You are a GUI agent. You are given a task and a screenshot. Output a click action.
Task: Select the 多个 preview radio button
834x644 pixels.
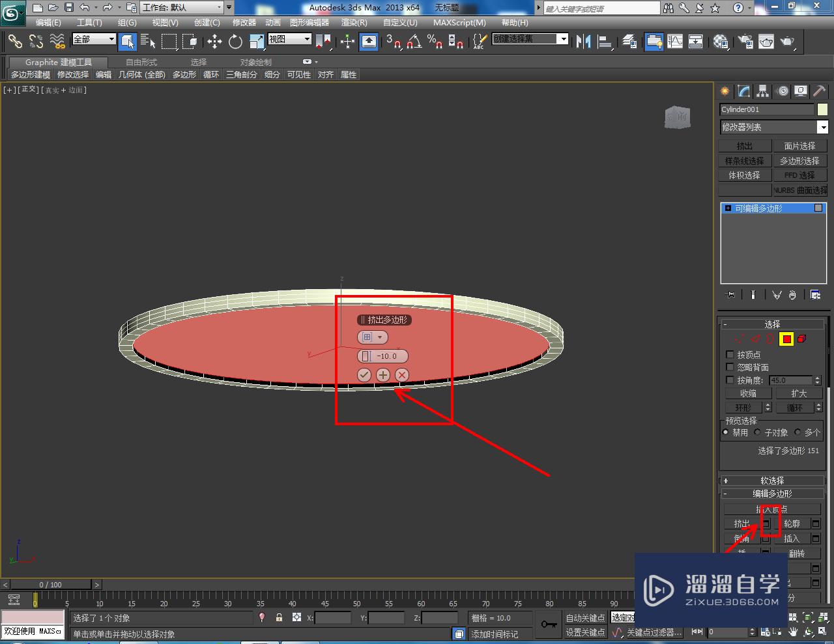798,432
